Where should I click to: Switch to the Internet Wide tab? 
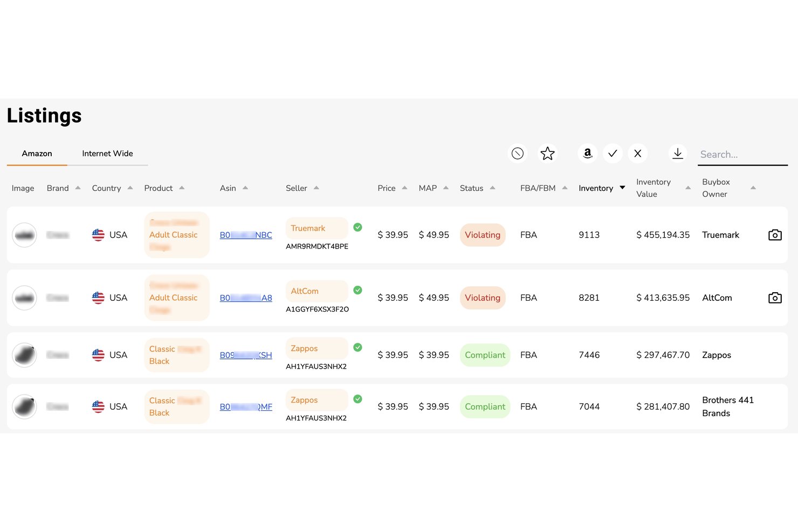click(x=107, y=154)
